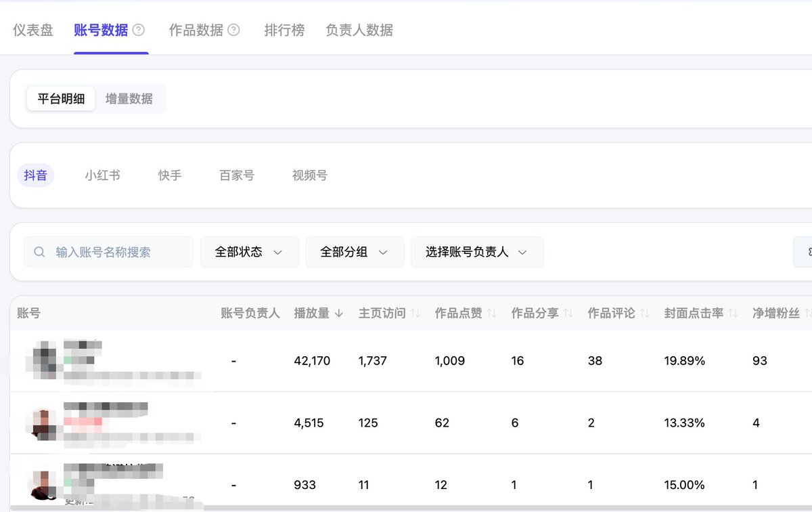The height and width of the screenshot is (512, 812).
Task: Click the 输入账号名称搜索 search field
Action: [108, 252]
